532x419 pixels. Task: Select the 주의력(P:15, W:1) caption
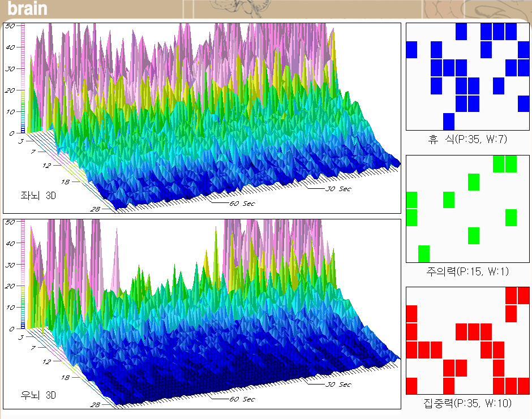pyautogui.click(x=467, y=271)
